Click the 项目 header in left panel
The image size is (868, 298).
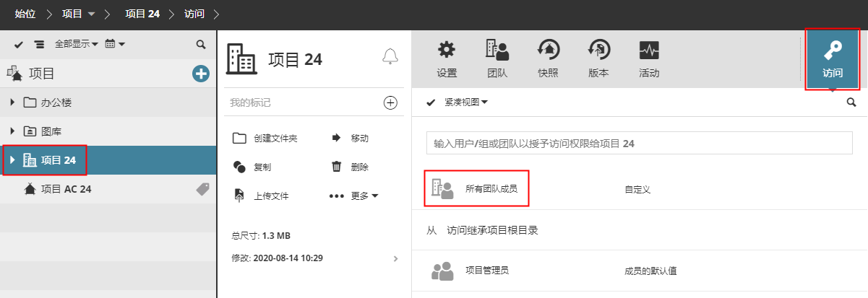coord(42,74)
